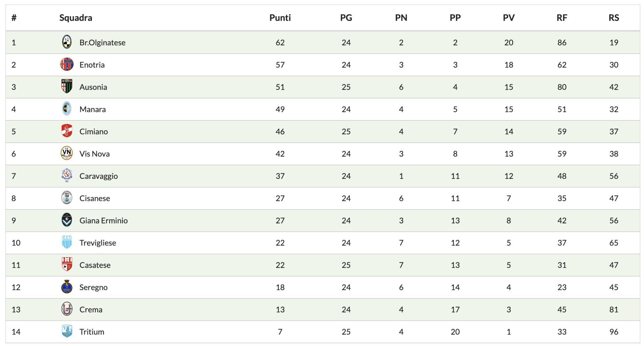The height and width of the screenshot is (346, 644).
Task: Sort by the PG column header
Action: pos(346,18)
